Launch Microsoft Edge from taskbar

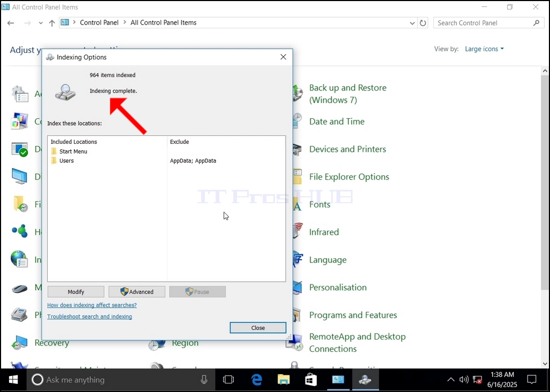pyautogui.click(x=256, y=380)
